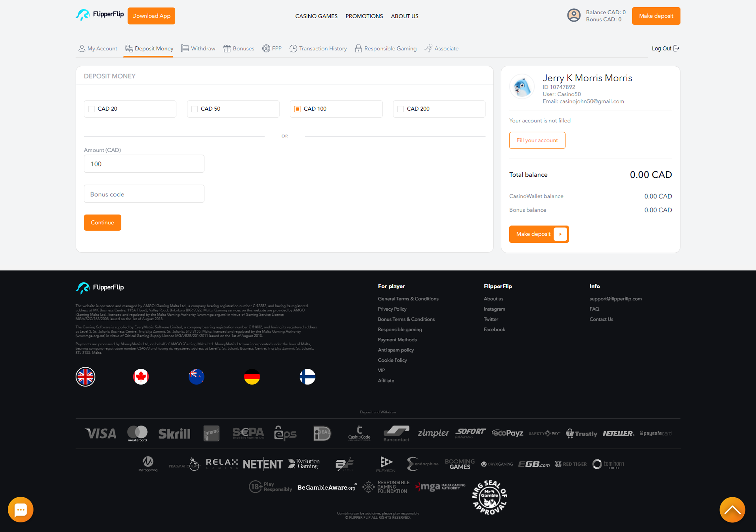The width and height of the screenshot is (756, 532).
Task: Click Make deposit in the balance card
Action: (x=539, y=234)
